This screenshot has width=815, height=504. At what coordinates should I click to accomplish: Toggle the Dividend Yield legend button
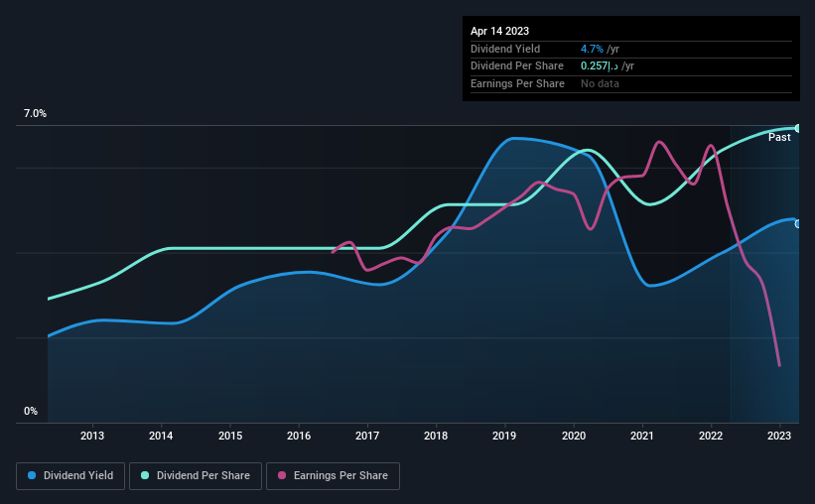pos(70,476)
